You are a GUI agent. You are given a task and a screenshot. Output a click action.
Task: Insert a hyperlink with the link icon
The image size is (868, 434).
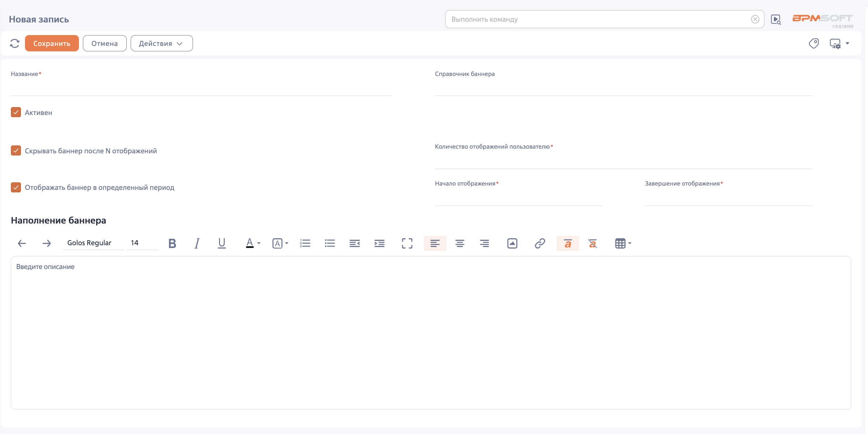click(x=540, y=243)
